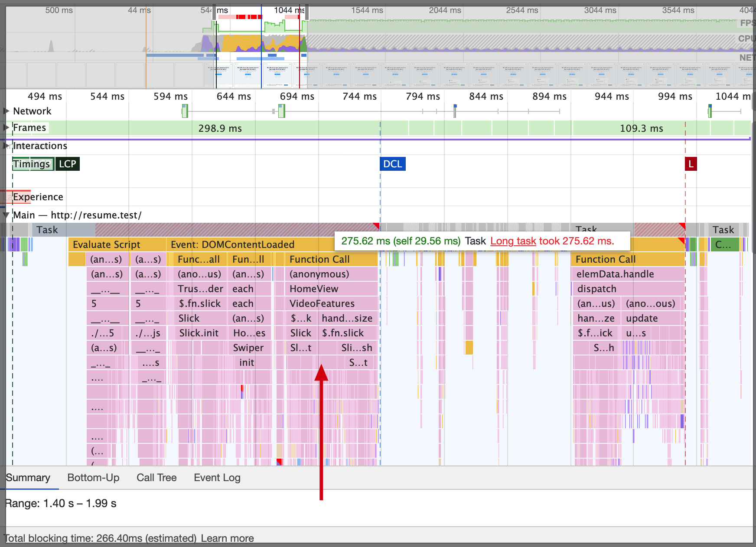This screenshot has height=547, width=756.
Task: Follow the Learn more link
Action: pyautogui.click(x=228, y=538)
